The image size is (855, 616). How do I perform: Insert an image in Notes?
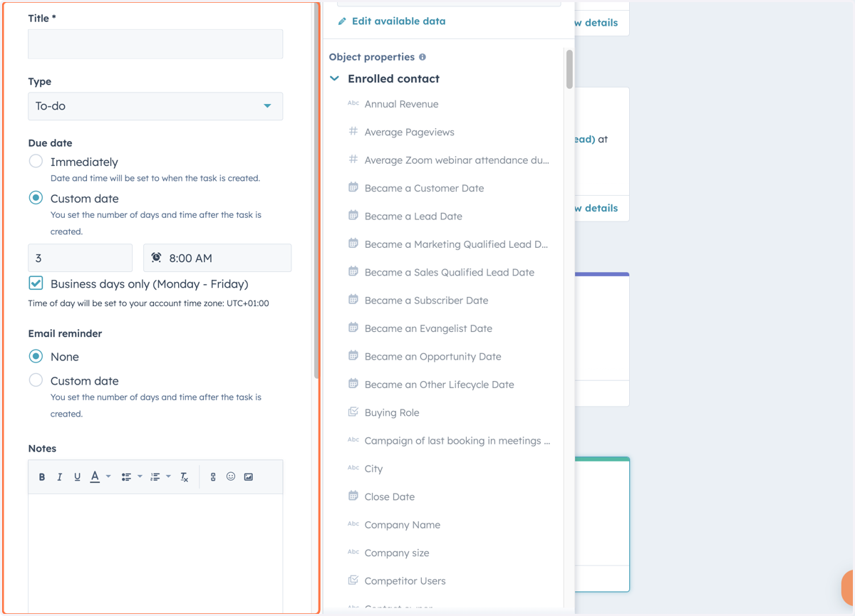point(249,477)
